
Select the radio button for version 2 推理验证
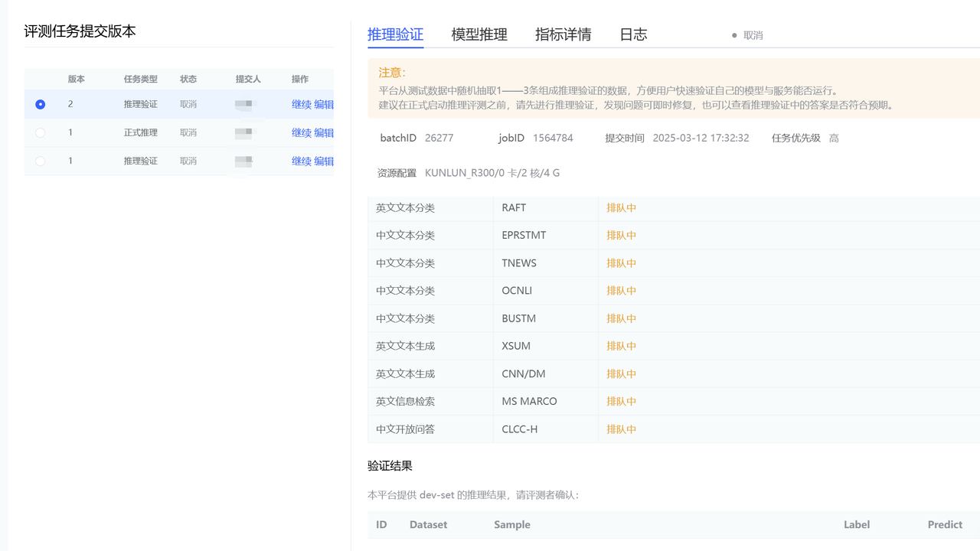pos(41,104)
